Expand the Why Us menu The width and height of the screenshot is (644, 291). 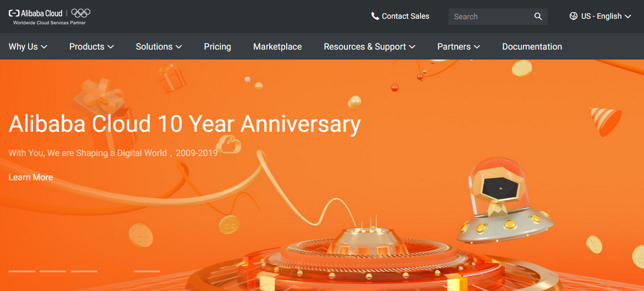pyautogui.click(x=28, y=47)
